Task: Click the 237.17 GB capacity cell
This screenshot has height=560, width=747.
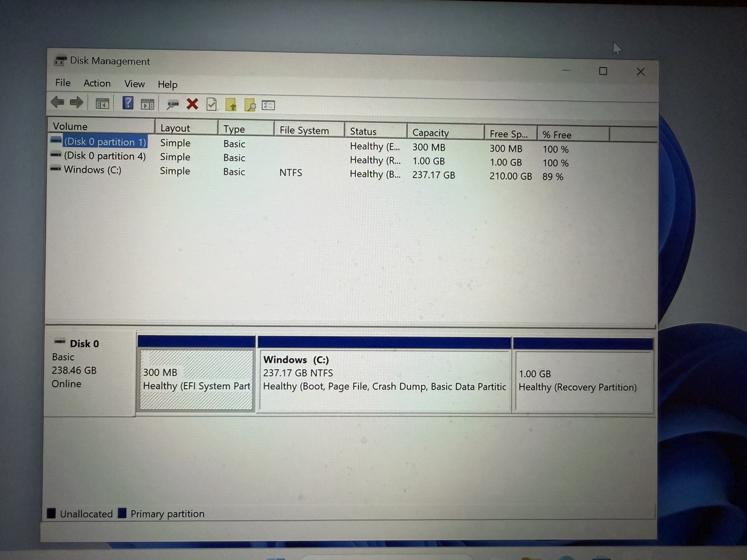Action: click(433, 175)
